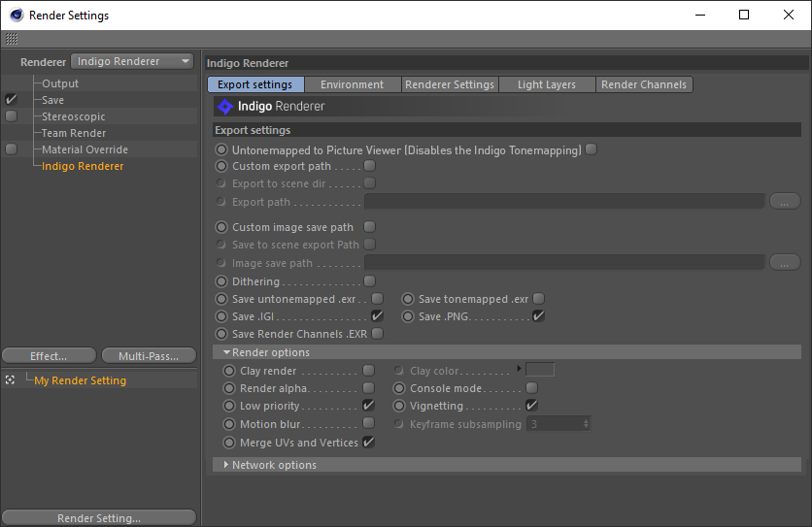Collapse the Render options section
The width and height of the screenshot is (812, 527).
tap(226, 352)
